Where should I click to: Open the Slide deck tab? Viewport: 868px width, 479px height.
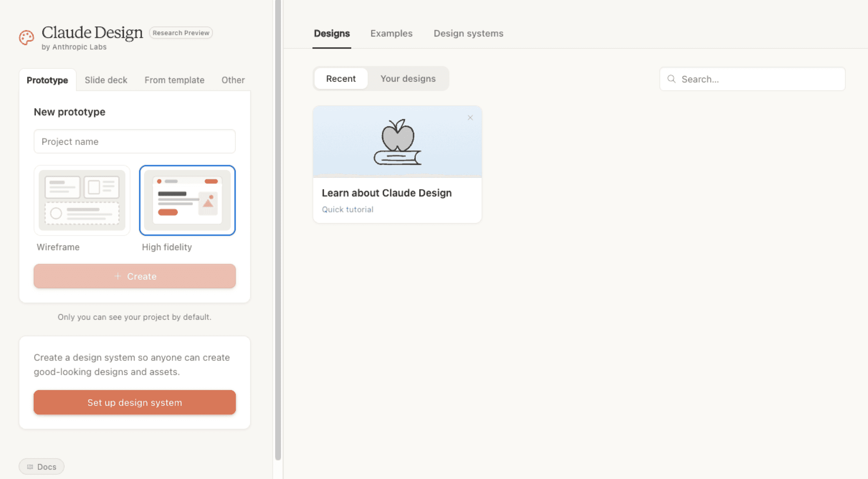click(x=106, y=80)
